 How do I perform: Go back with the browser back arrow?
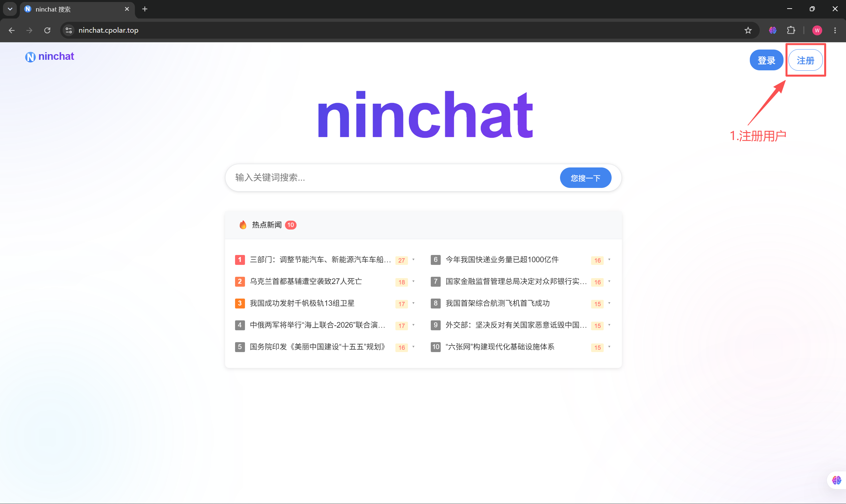point(12,30)
